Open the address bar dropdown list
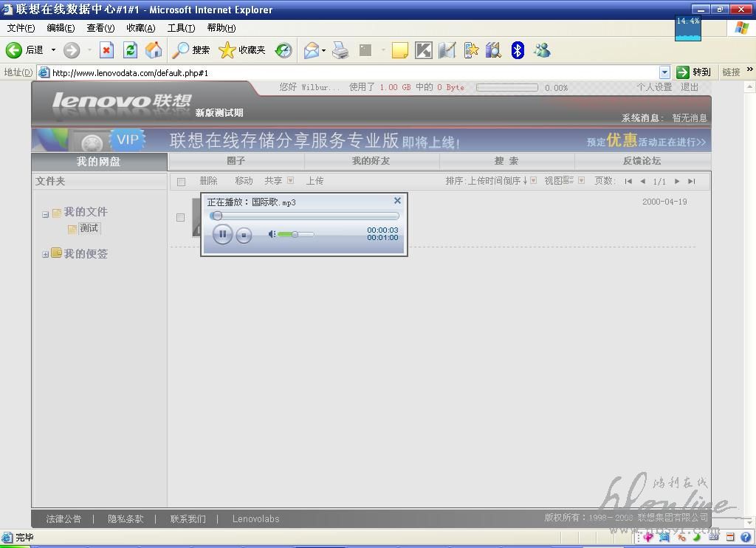Screen dimensions: 756x548 click(x=664, y=72)
